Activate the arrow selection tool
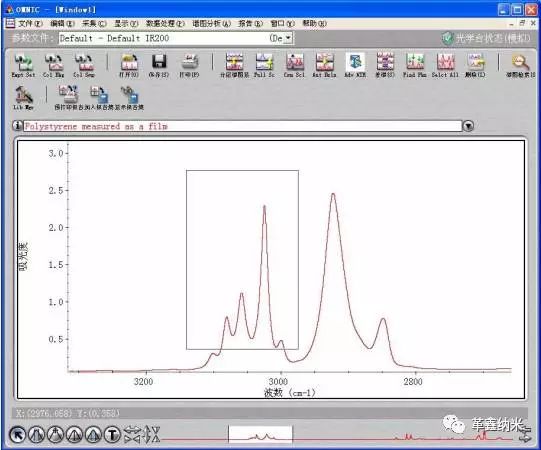 tap(18, 434)
